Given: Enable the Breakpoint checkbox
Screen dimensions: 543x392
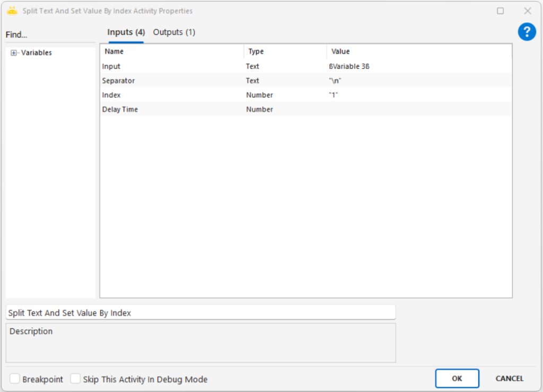Looking at the screenshot, I should [15, 379].
